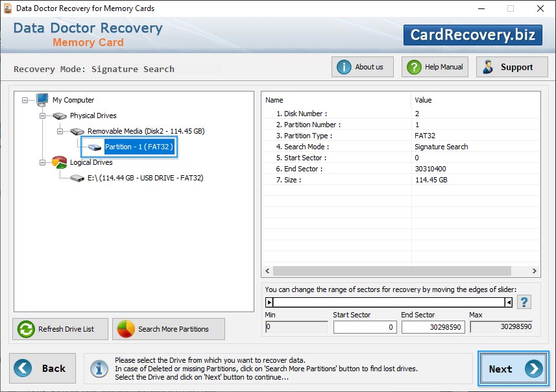Click the slider help question mark icon

[524, 302]
